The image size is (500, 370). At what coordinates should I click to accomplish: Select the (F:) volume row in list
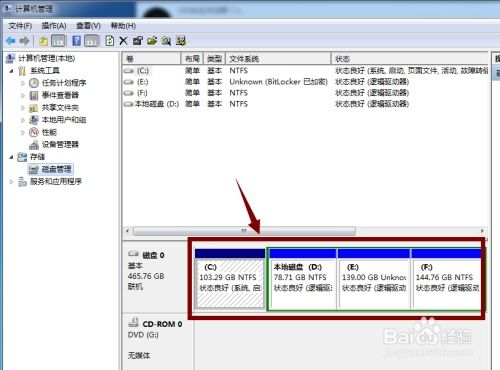coord(305,93)
